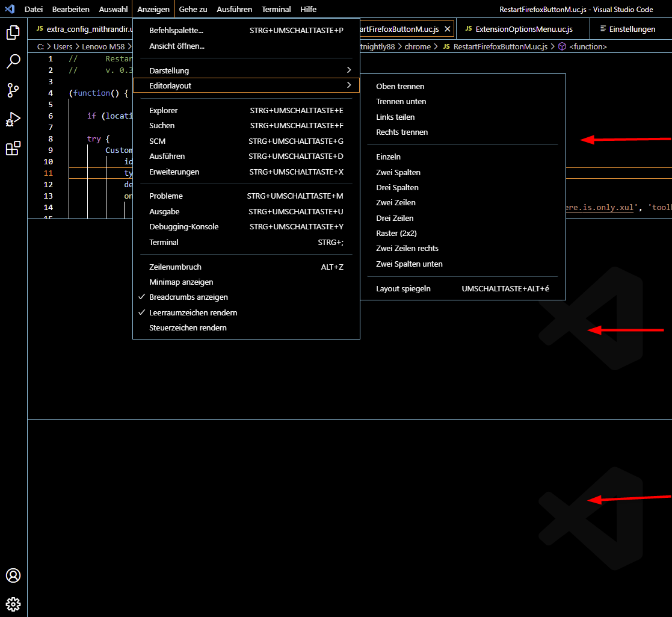Open the Auswahl menu
The width and height of the screenshot is (672, 617).
point(113,9)
